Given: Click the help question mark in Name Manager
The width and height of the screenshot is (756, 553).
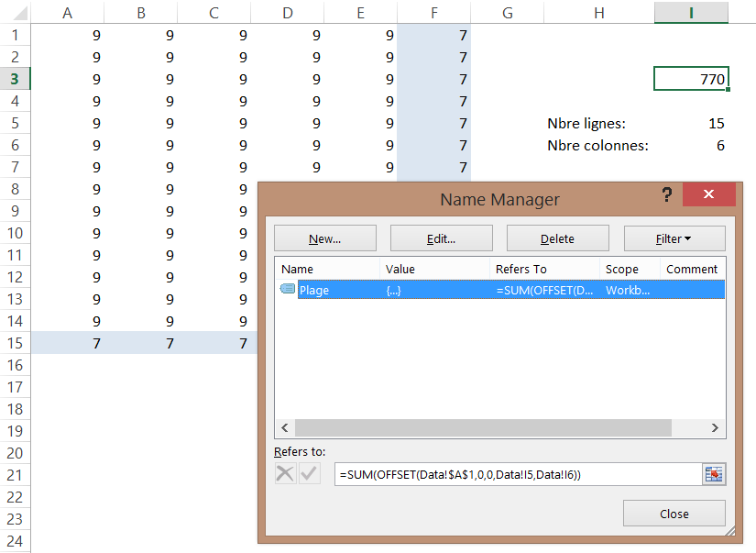Looking at the screenshot, I should pos(666,195).
